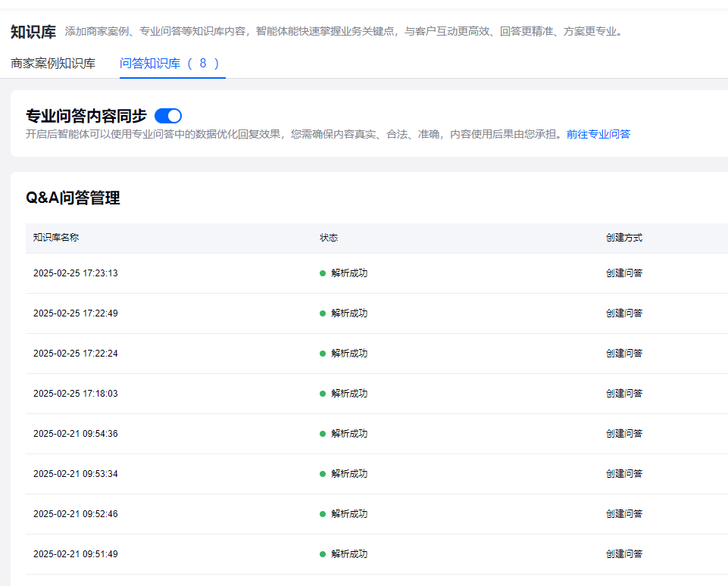The width and height of the screenshot is (728, 586).
Task: Switch to the 商家案例知识库 tab
Action: pos(52,64)
